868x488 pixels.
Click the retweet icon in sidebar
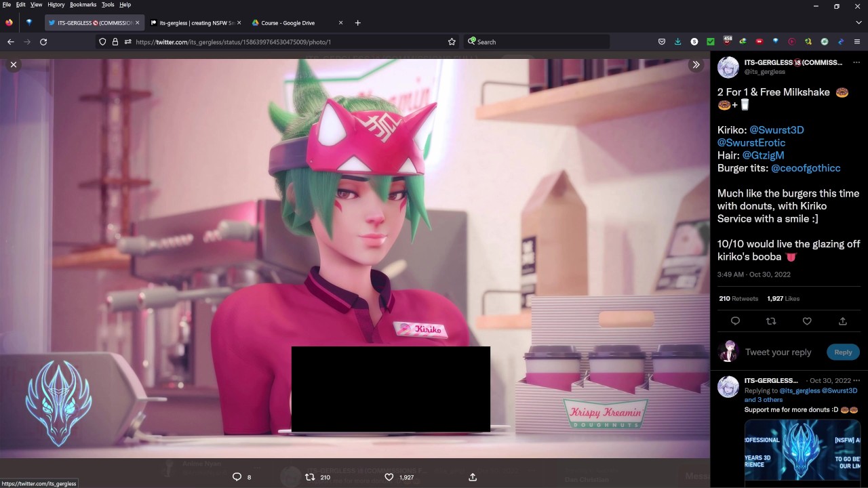(x=771, y=321)
